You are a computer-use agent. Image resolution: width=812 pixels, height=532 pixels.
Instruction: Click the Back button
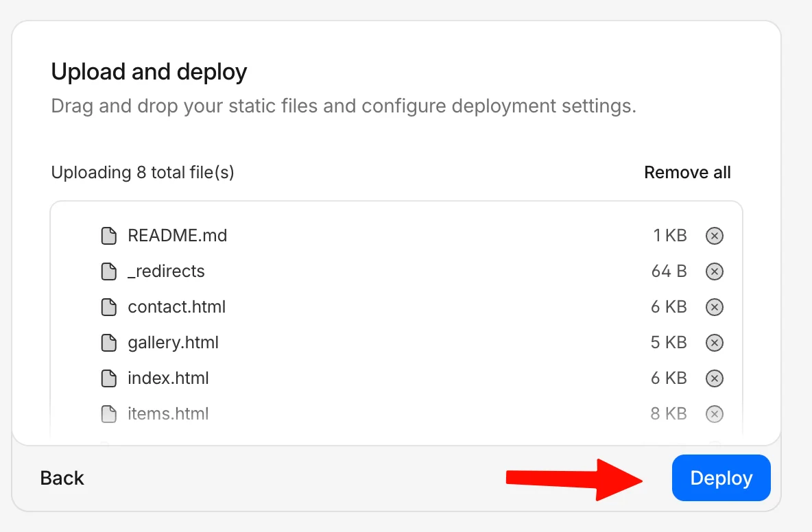tap(62, 477)
